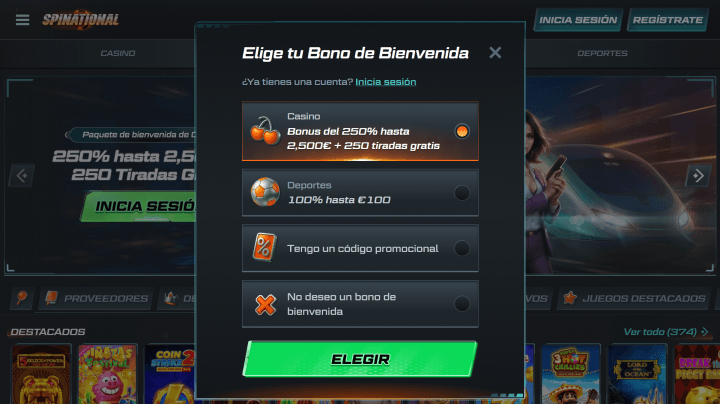Click the soccer ball Deportes icon
Image resolution: width=720 pixels, height=404 pixels.
tap(265, 192)
